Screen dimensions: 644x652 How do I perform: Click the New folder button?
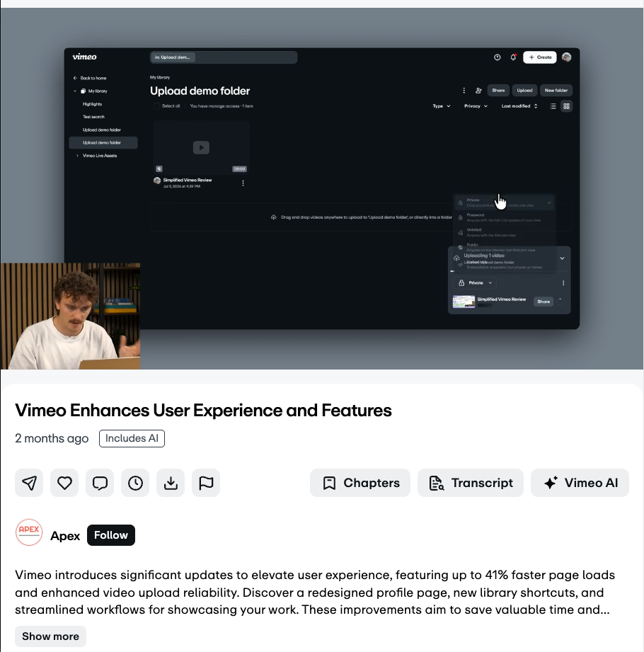tap(556, 90)
